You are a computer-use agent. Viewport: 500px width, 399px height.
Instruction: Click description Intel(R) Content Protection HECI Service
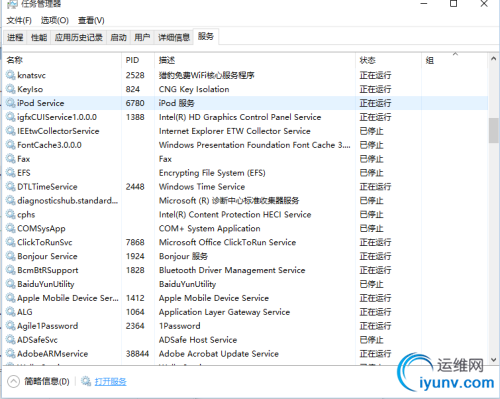tap(235, 215)
